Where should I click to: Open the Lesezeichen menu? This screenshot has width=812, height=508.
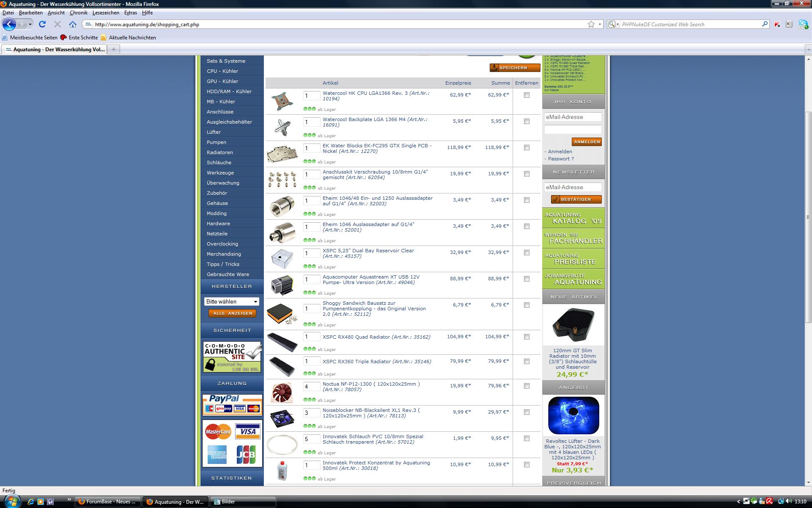coord(106,13)
